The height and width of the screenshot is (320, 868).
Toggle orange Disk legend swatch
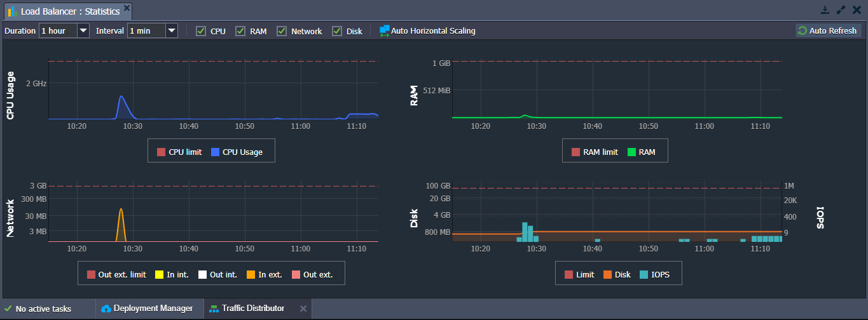point(607,274)
